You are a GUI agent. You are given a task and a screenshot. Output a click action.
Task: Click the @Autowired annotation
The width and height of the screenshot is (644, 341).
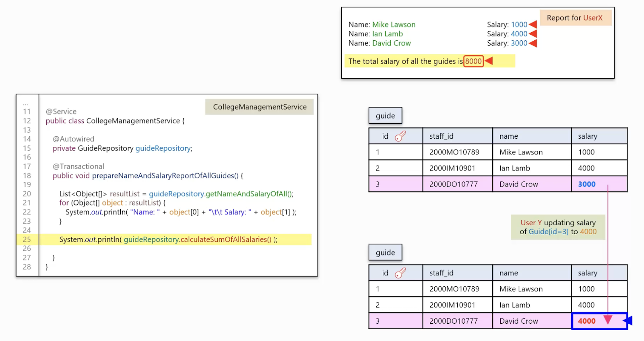point(73,139)
